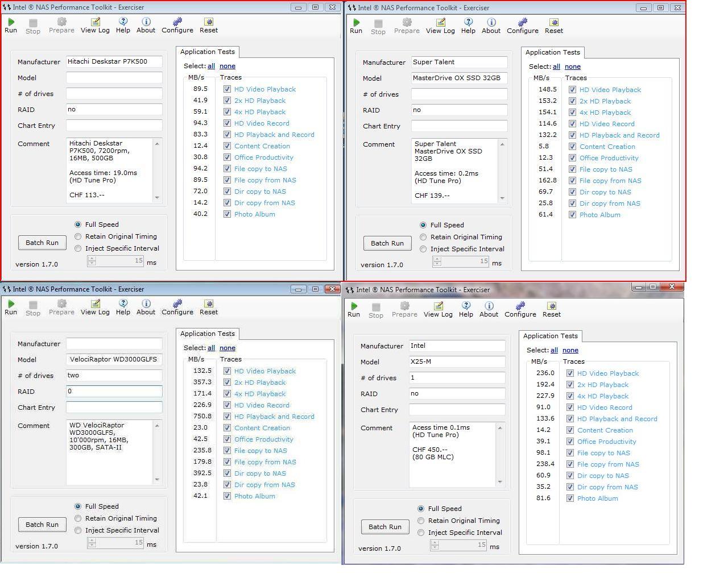Select Retain Original Timing in Hitachi window
The image size is (728, 582).
[x=78, y=236]
